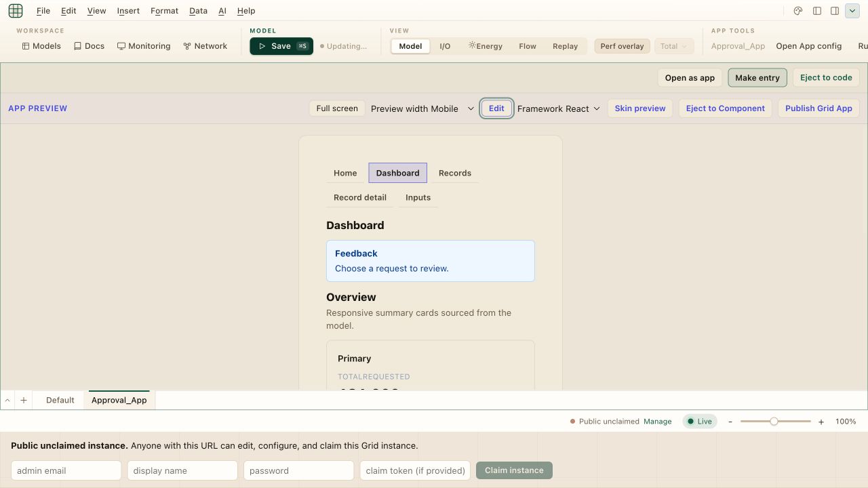
Task: Focus the password field
Action: click(x=299, y=470)
